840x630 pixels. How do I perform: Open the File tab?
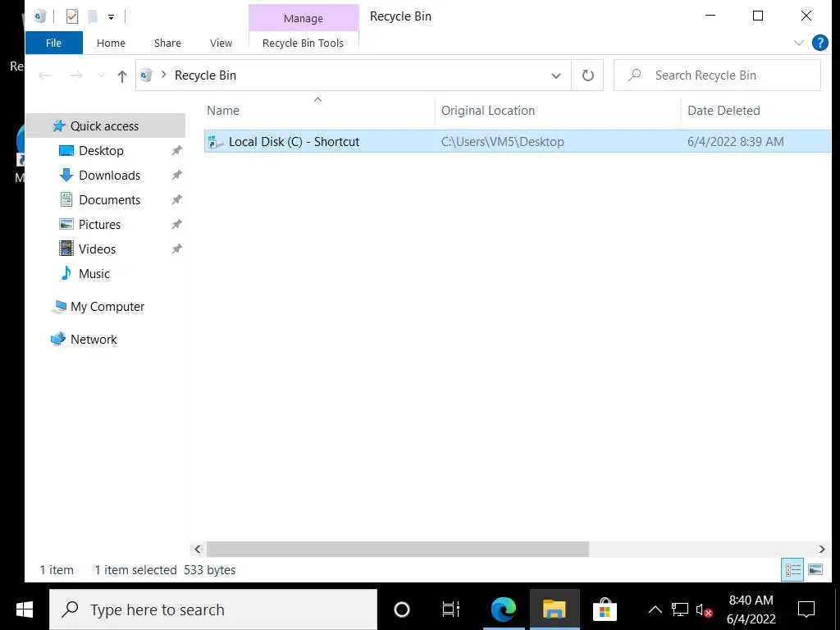[53, 43]
